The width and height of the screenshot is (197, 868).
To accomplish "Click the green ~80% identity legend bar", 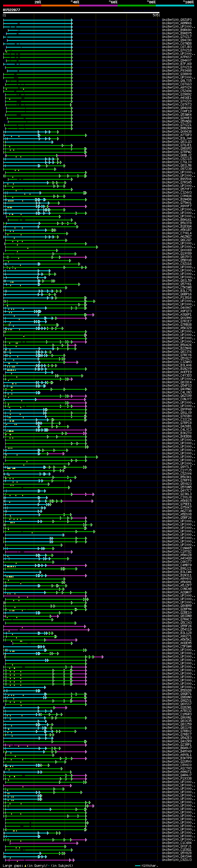I will coord(137,6).
